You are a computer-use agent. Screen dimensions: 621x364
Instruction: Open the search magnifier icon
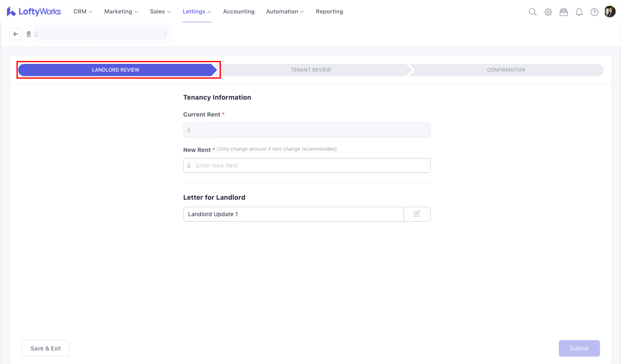click(533, 12)
